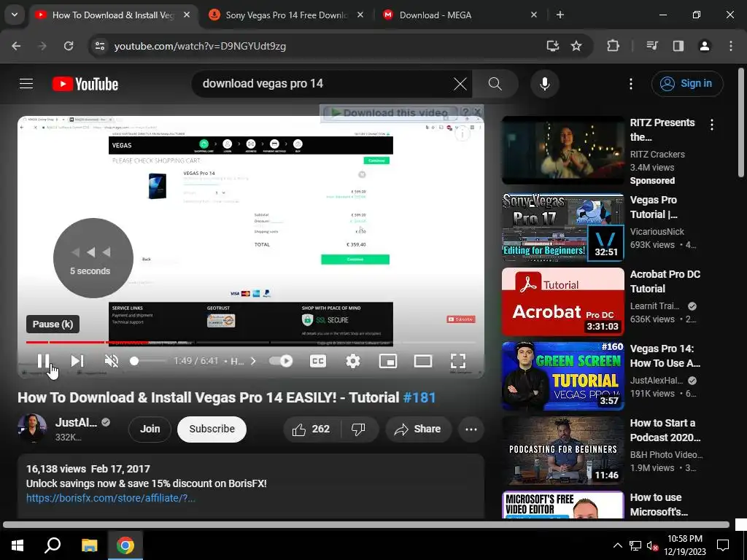
Task: Open the borisfx affiliate link
Action: (x=111, y=498)
